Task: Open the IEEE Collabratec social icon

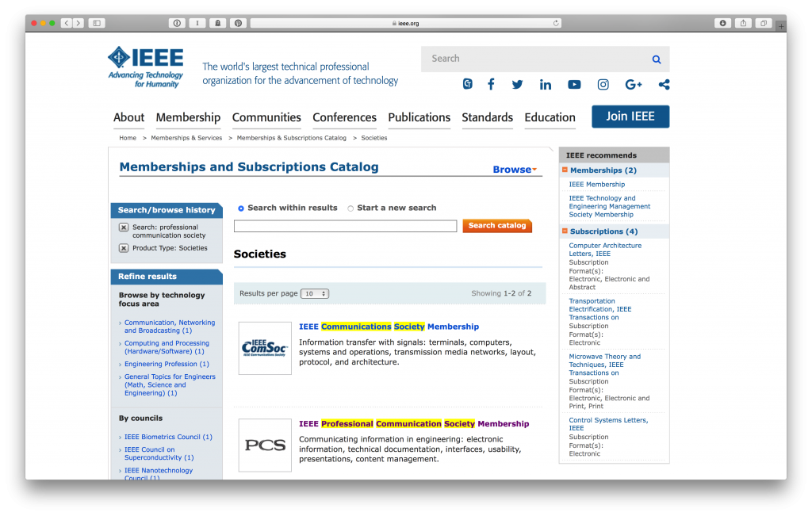Action: (467, 84)
